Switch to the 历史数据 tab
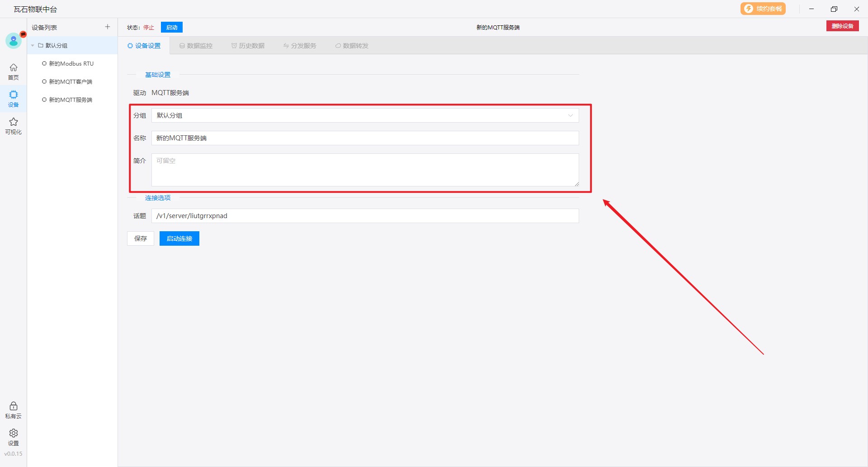868x467 pixels. (248, 46)
